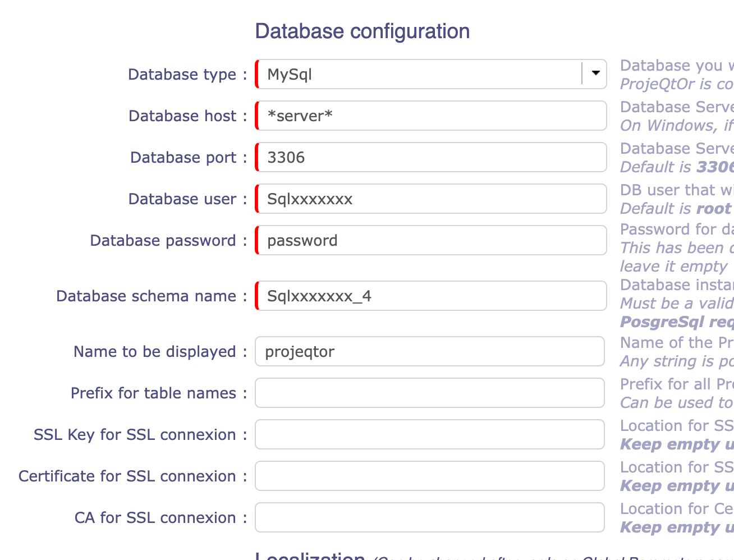Open the Database type dropdown arrow
734x560 pixels.
point(595,74)
